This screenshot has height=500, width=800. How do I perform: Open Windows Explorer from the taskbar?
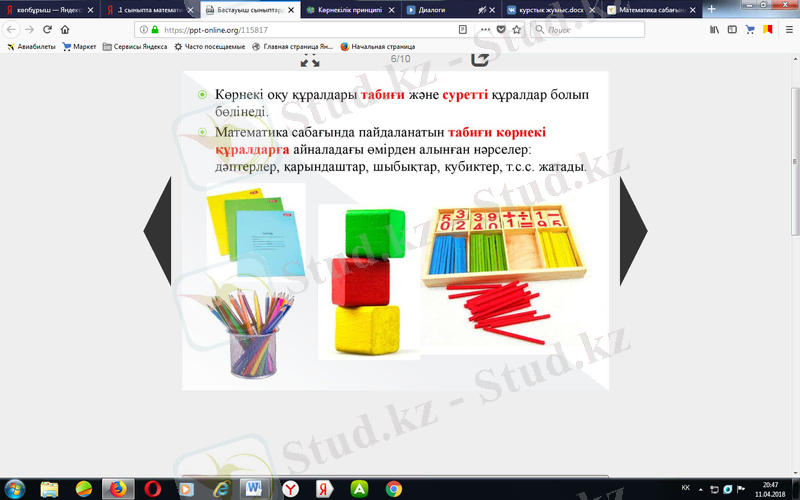[x=49, y=489]
